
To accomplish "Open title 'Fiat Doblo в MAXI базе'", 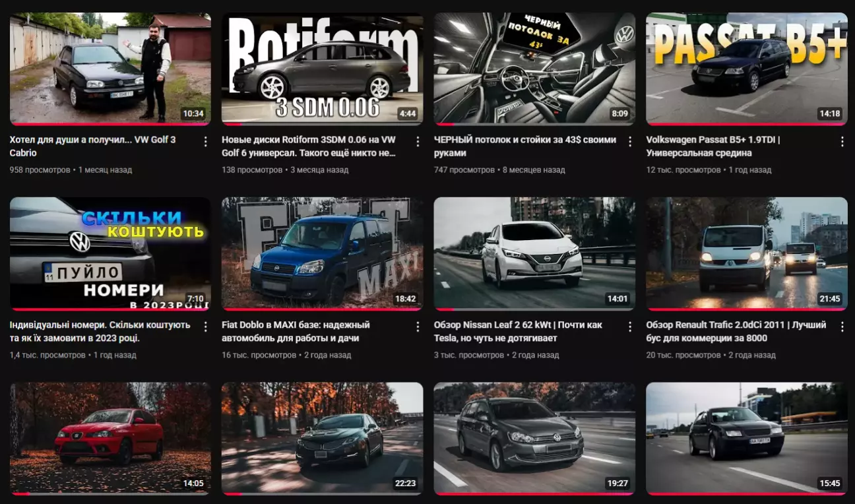I will point(296,332).
